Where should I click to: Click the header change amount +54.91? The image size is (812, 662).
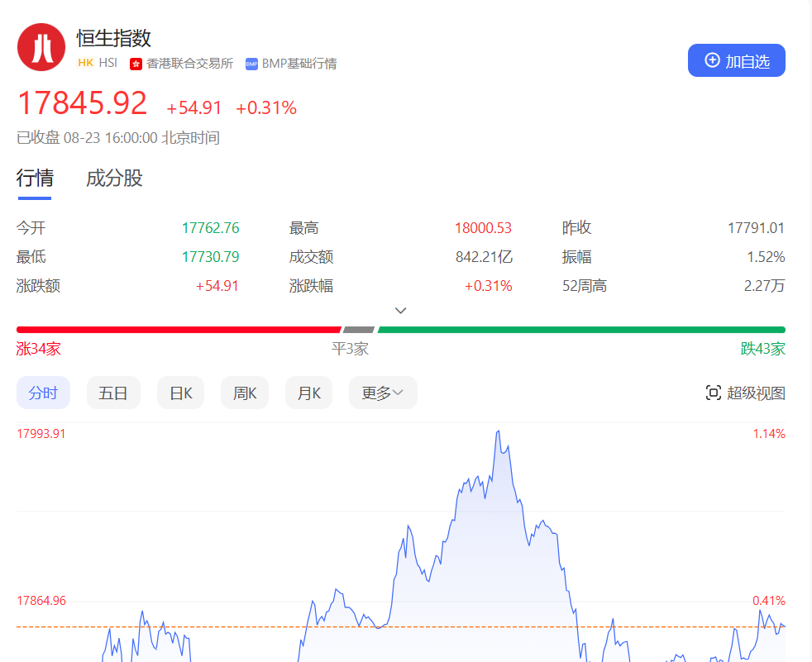point(193,107)
